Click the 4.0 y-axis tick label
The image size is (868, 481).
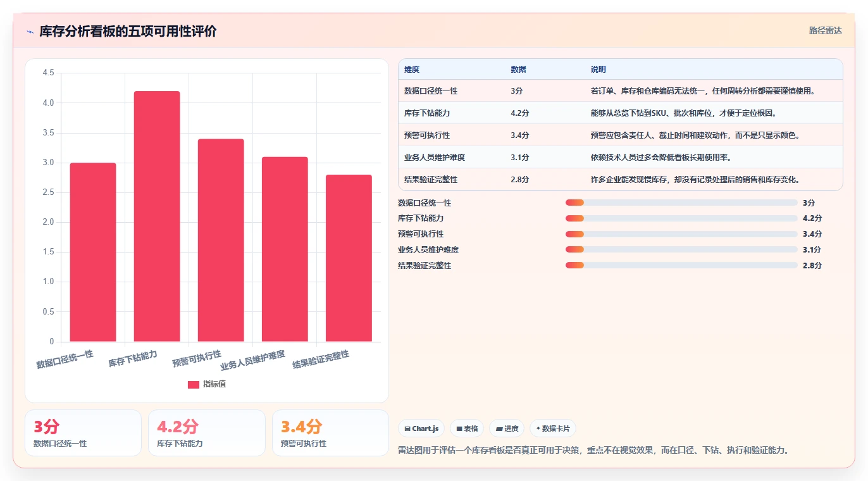coord(48,103)
